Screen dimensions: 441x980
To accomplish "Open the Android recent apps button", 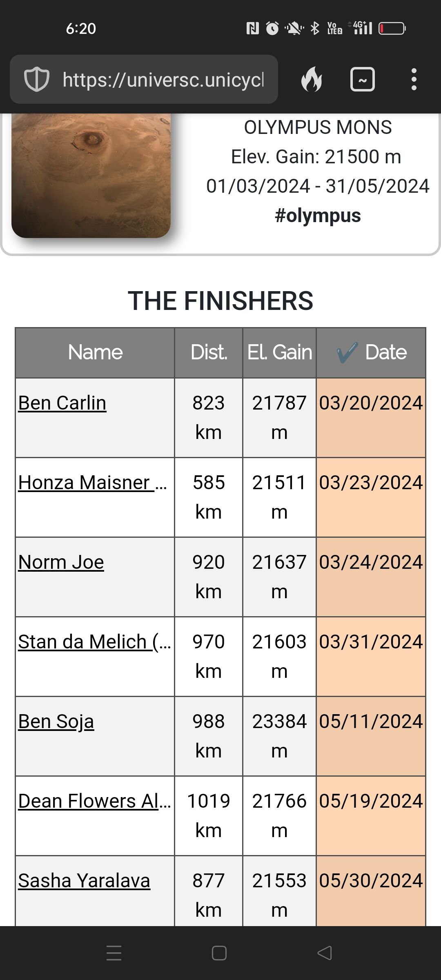I will (x=114, y=953).
